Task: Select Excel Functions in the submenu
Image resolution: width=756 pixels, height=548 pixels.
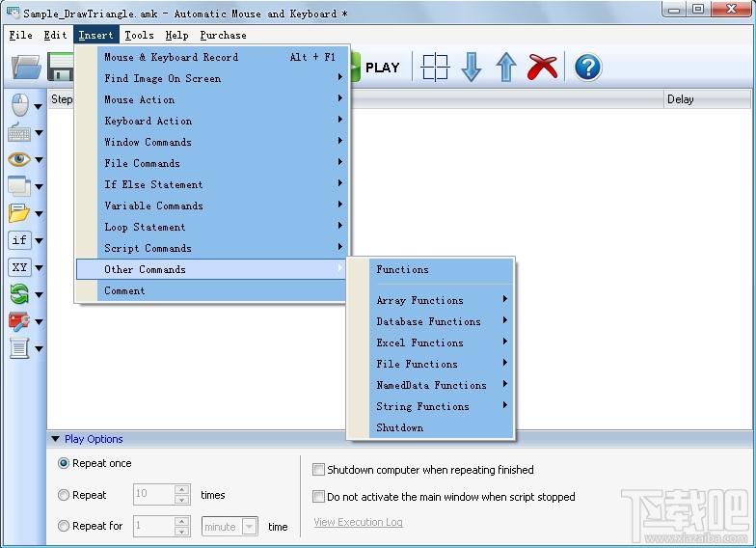Action: tap(430, 342)
